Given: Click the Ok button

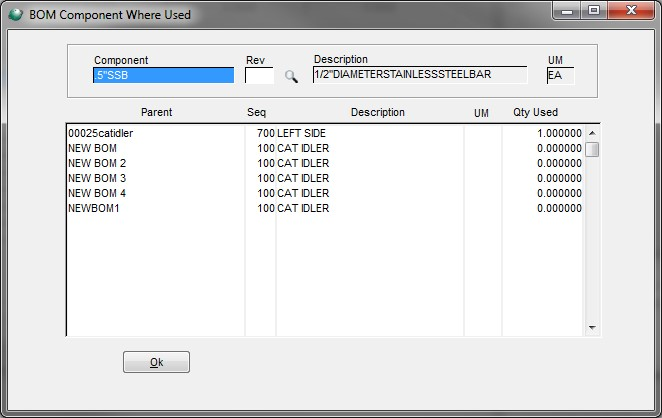Looking at the screenshot, I should (156, 362).
